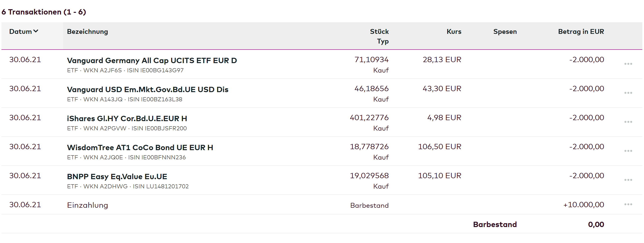The image size is (644, 243).
Task: Open more actions for BNPP Easy Eq.Value Eu.UE
Action: pyautogui.click(x=628, y=180)
